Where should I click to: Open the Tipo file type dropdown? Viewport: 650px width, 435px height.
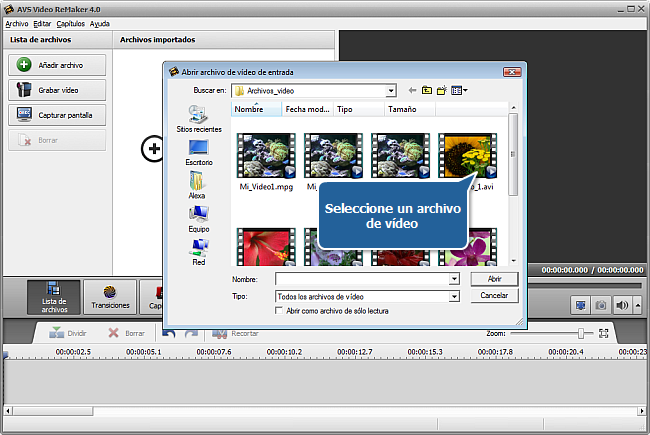(454, 297)
